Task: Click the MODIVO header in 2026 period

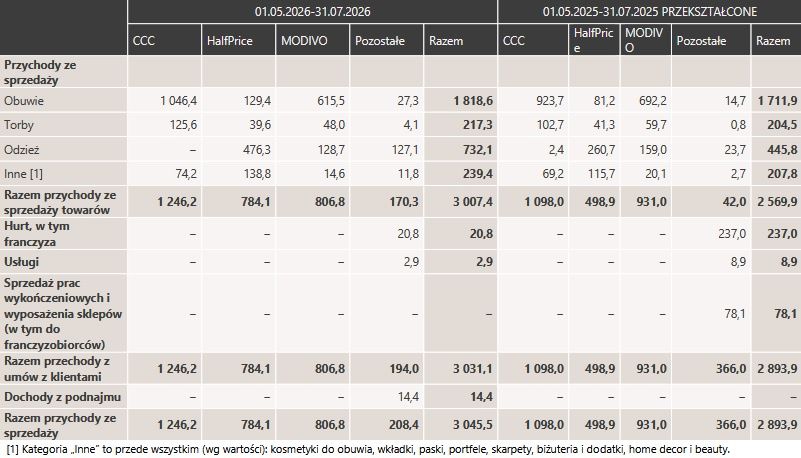Action: pyautogui.click(x=304, y=41)
